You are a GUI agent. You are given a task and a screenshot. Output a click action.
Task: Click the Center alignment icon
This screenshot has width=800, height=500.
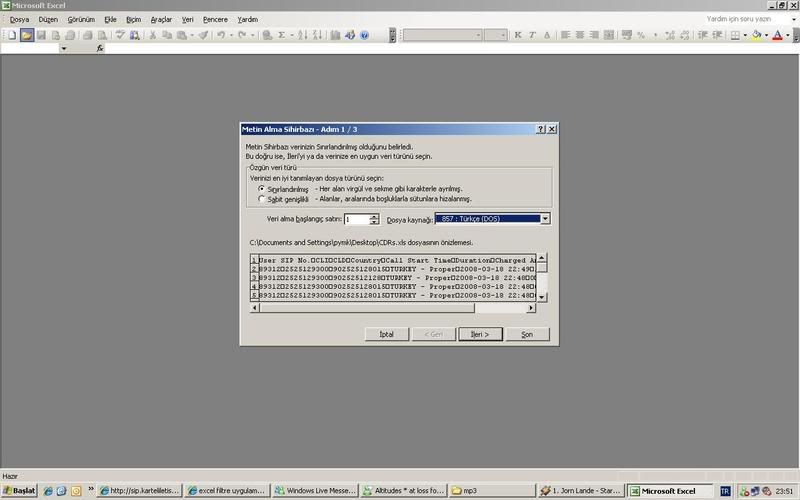tap(580, 35)
